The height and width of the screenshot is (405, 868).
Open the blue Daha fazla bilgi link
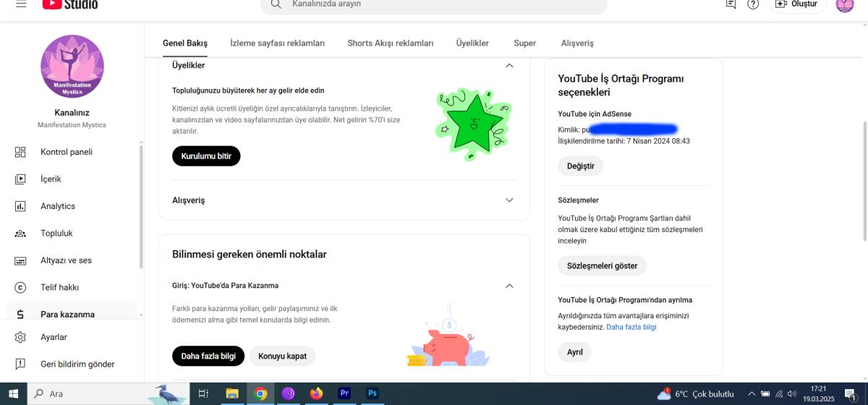point(631,327)
